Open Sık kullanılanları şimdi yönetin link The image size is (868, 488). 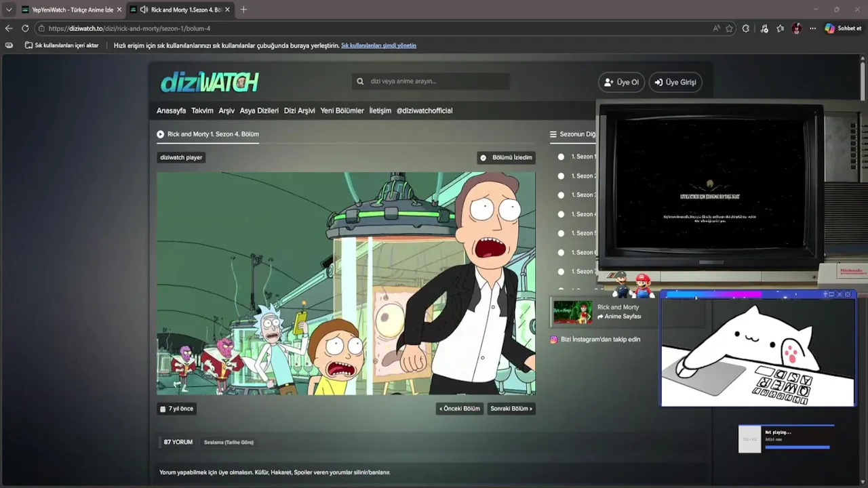tap(378, 45)
